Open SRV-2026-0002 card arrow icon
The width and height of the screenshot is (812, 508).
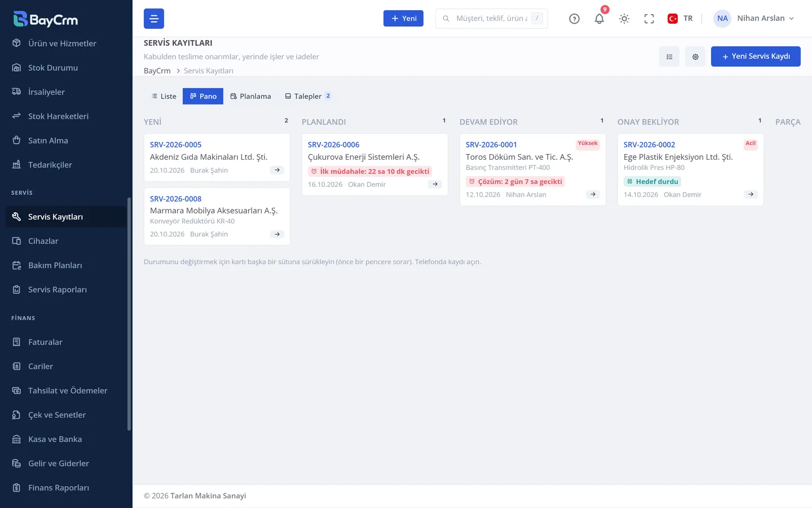click(751, 194)
